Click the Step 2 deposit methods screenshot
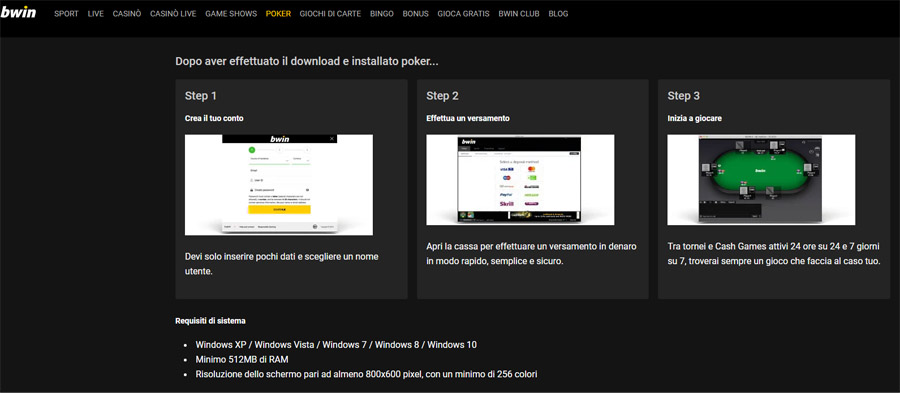Viewport: 900px width, 393px height. click(520, 180)
